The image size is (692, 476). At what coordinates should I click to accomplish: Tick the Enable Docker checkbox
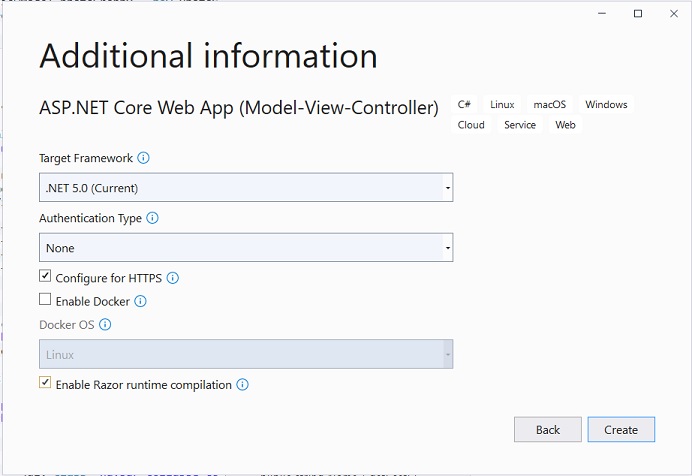tap(45, 300)
